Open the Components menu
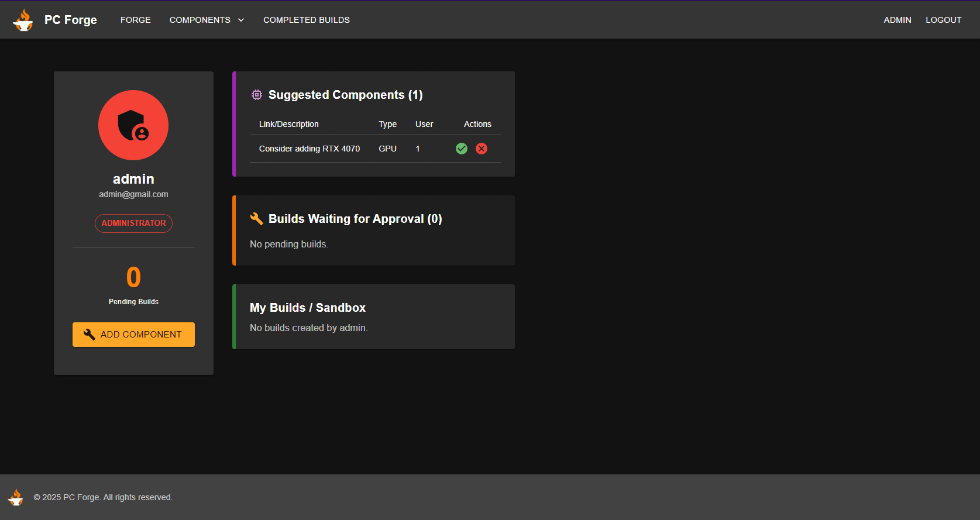The image size is (980, 520). click(x=200, y=20)
